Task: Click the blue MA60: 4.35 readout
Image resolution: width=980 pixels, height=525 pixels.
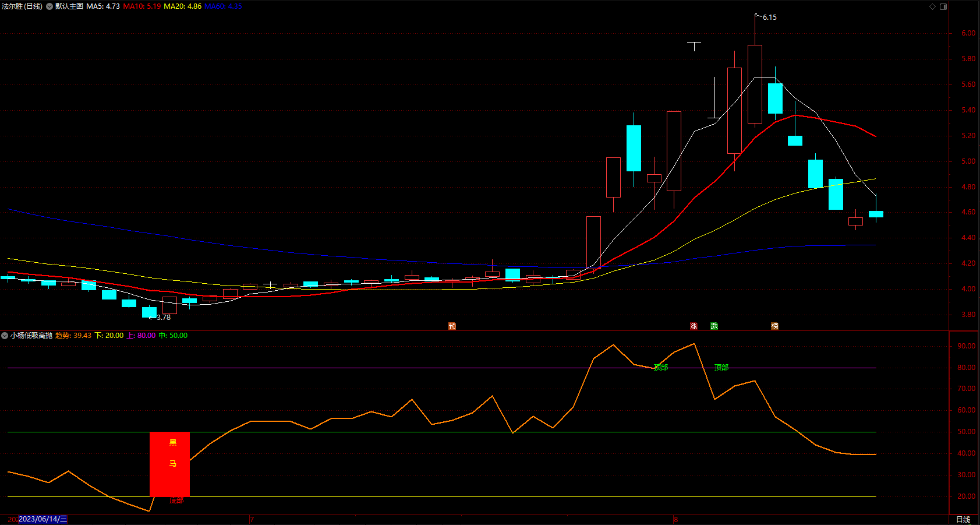Action: click(x=223, y=6)
